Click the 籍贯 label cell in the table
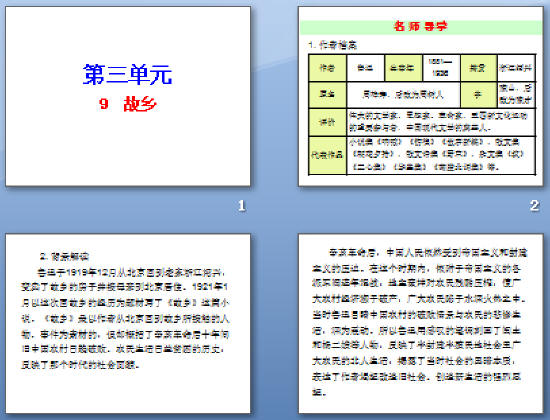Viewport: 550px width, 420px height. tap(478, 68)
